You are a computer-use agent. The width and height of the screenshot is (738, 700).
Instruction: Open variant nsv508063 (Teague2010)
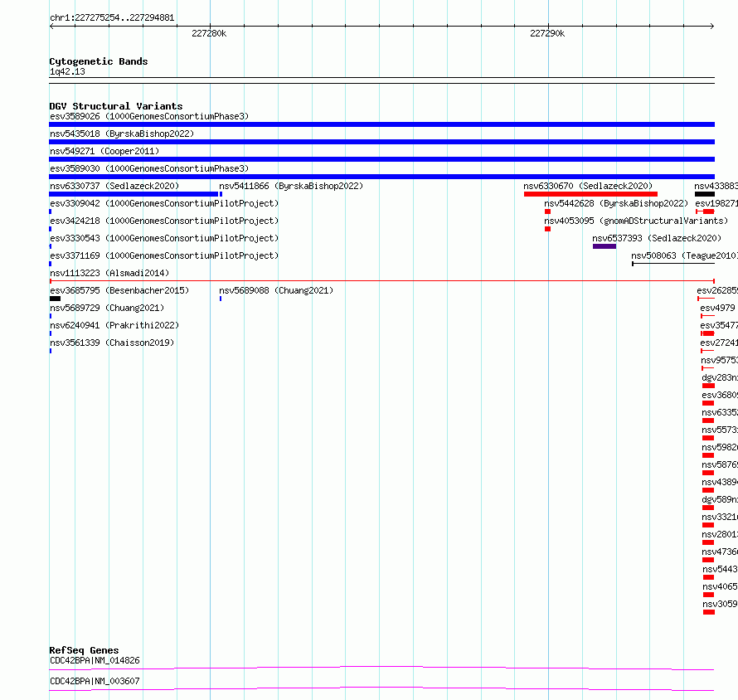(684, 255)
